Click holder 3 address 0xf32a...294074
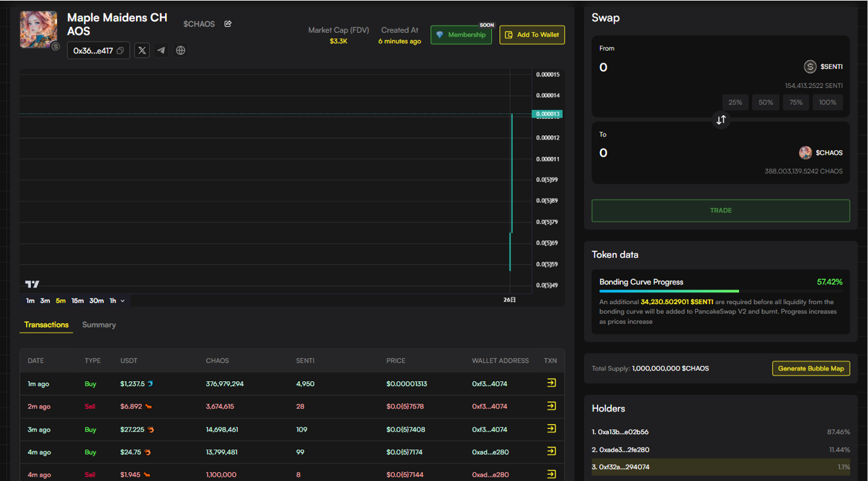This screenshot has height=481, width=868. [x=623, y=467]
